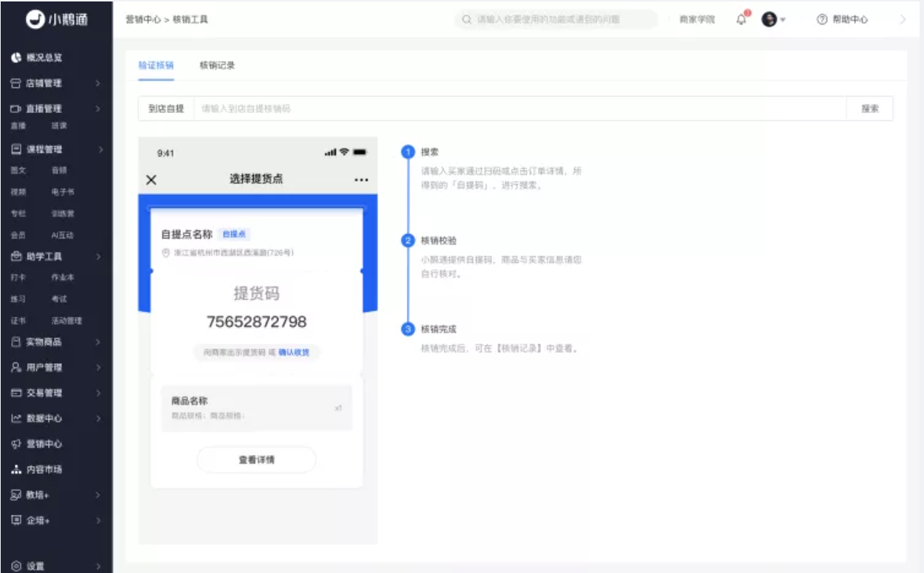Click the 助学工具 toolbox icon

coord(16,257)
